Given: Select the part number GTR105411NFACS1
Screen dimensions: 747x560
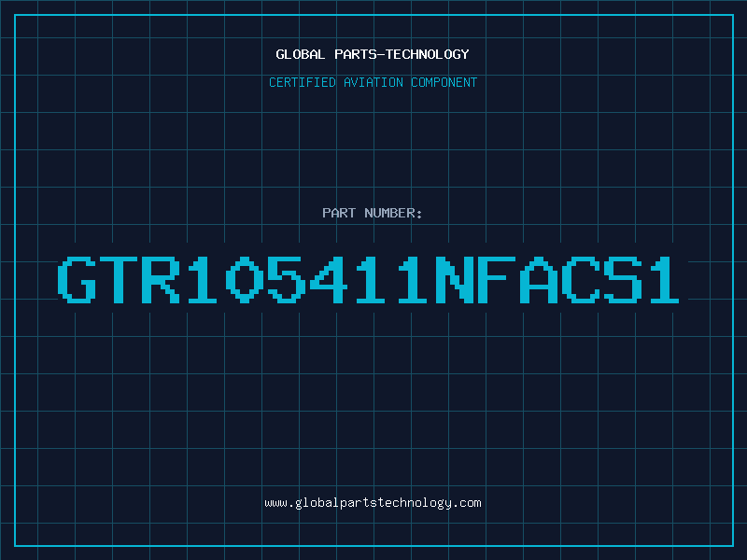Looking at the screenshot, I should [x=368, y=279].
